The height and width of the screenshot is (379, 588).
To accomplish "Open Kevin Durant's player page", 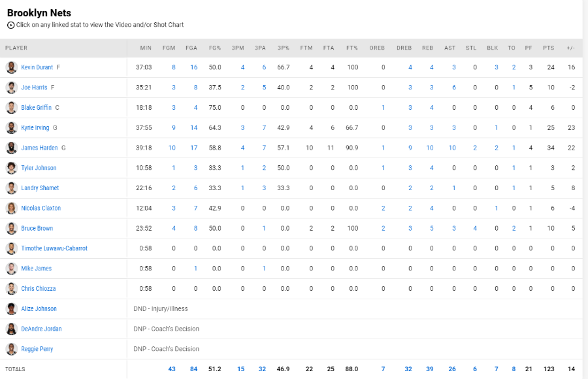I will (x=37, y=67).
